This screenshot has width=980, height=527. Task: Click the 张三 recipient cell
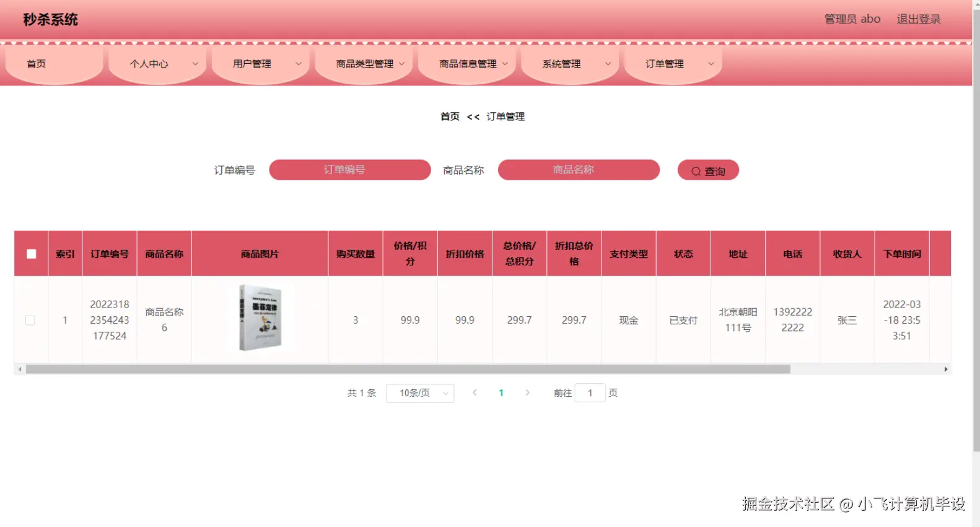847,320
